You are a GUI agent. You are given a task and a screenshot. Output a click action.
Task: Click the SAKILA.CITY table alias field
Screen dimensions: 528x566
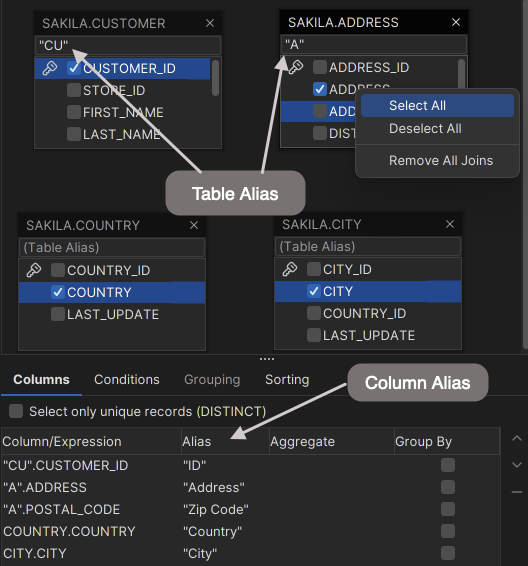pos(368,246)
